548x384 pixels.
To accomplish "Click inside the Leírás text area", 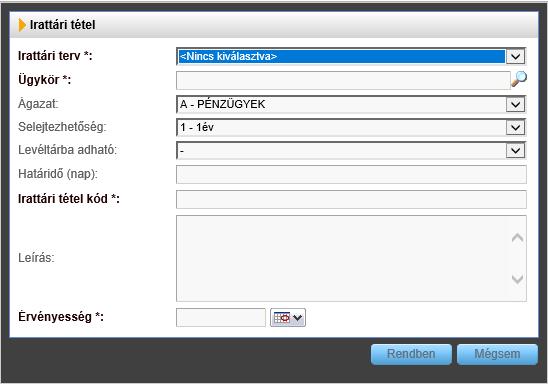I will click(344, 258).
